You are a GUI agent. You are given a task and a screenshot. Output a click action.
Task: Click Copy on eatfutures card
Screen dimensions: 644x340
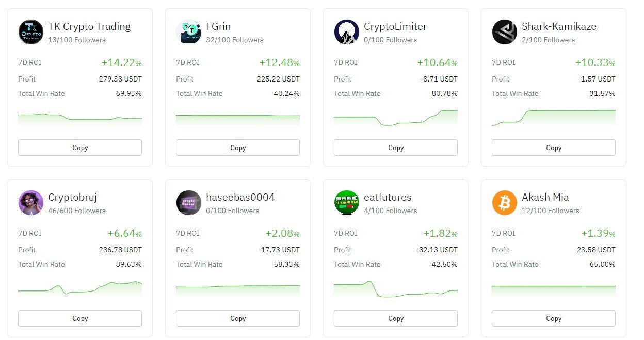pyautogui.click(x=396, y=318)
